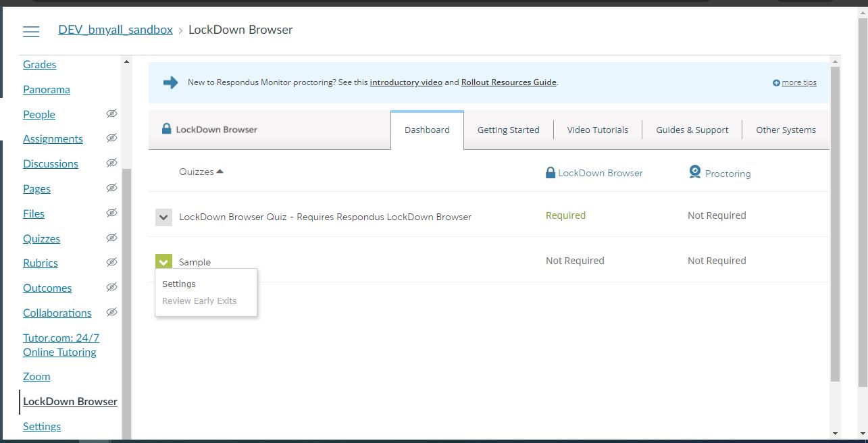The image size is (868, 443).
Task: Click LockDown Browser Quiz title text
Action: [325, 217]
